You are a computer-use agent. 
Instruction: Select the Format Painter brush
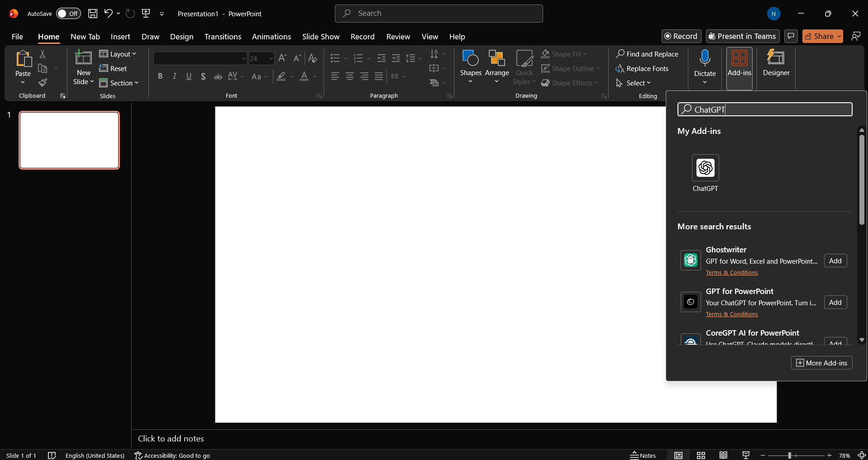point(43,82)
